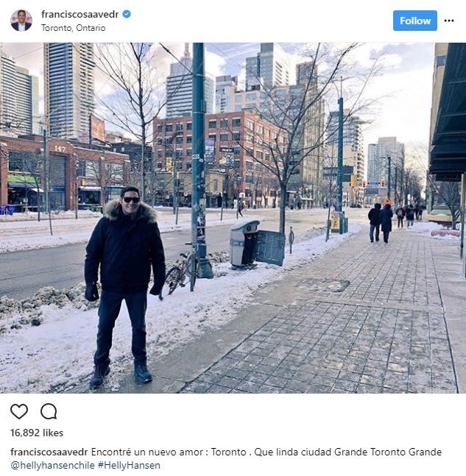Click the man in the black parka

[124, 285]
